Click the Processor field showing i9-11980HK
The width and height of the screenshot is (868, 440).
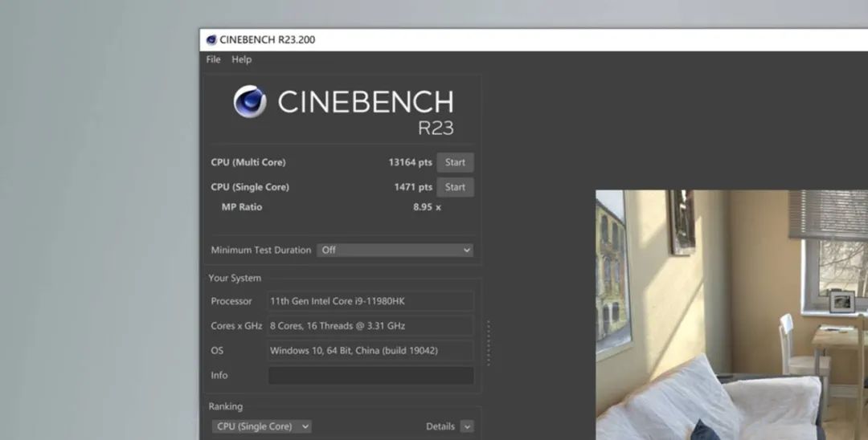click(371, 301)
